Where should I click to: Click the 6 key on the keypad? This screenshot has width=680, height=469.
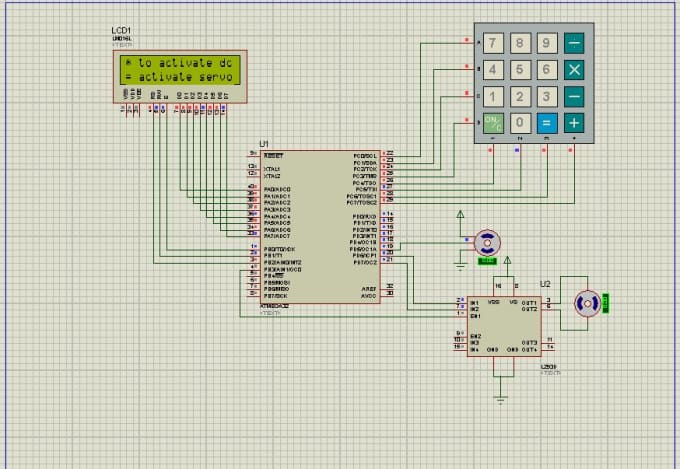pos(547,69)
